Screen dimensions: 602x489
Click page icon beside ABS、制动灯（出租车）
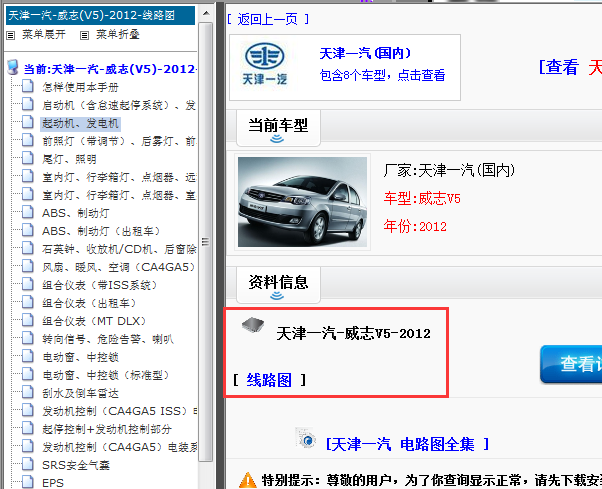[x=28, y=230]
